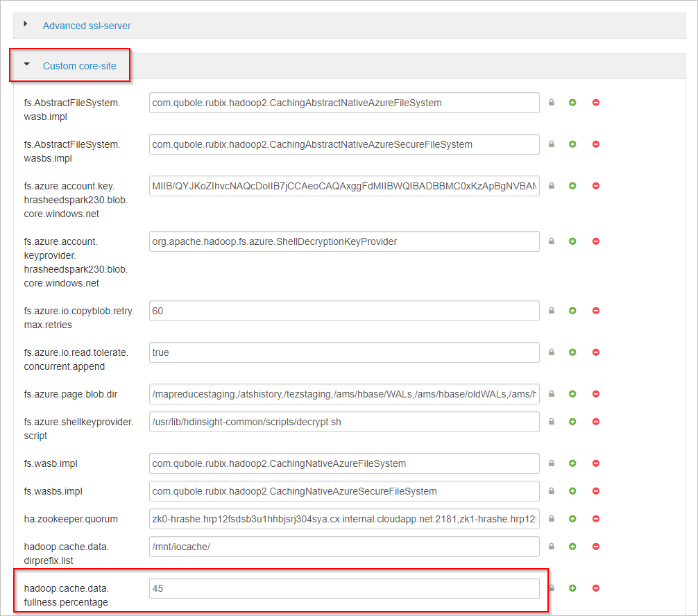
Task: Add a property beside hadoop.cache.data.dirprefix.list
Action: 572,546
